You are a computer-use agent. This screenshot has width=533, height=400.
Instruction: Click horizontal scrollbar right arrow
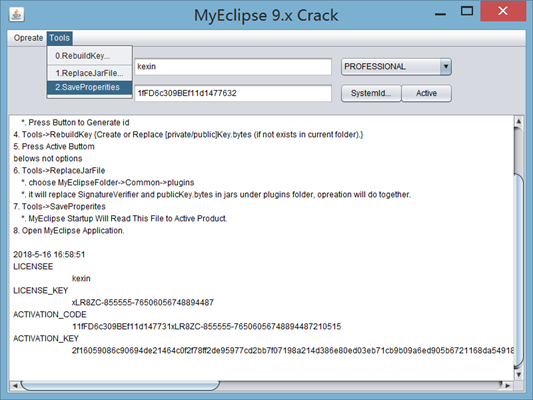pos(508,385)
